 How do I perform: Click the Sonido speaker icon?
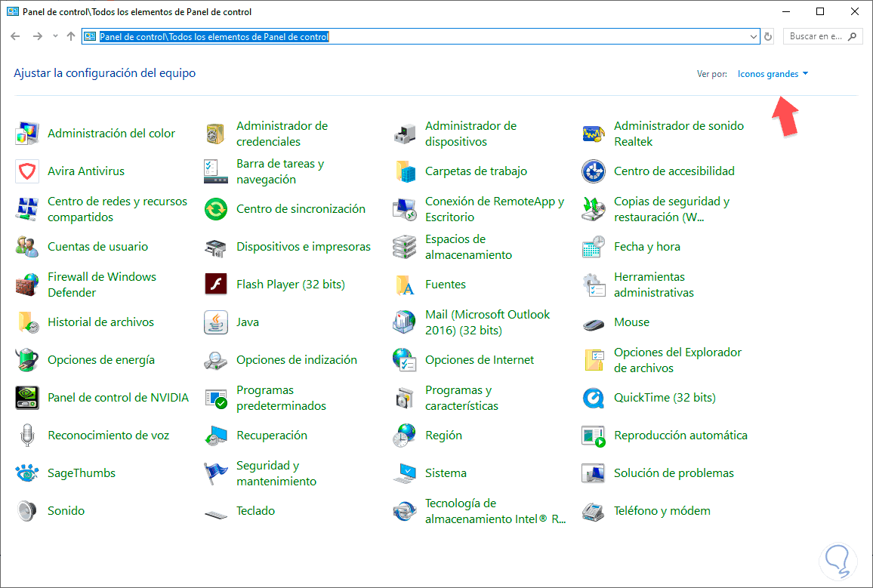click(27, 511)
